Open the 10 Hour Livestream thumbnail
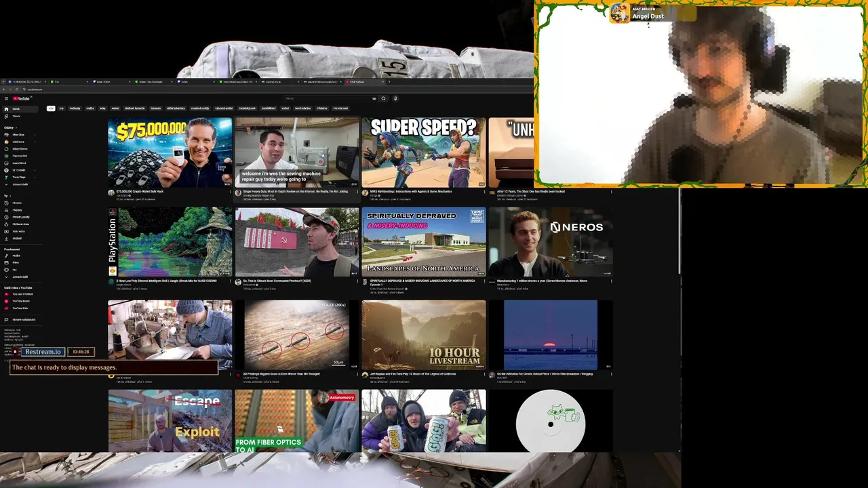 pyautogui.click(x=424, y=335)
